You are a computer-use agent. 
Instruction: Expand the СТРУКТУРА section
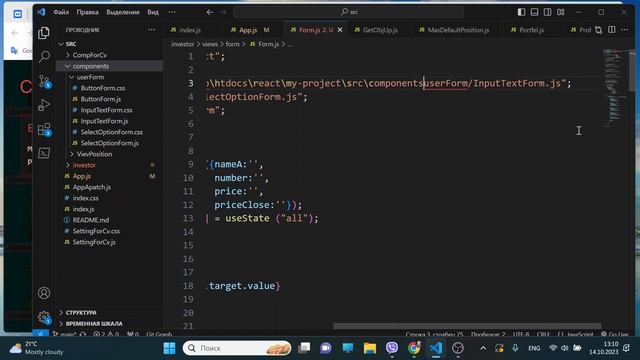coord(81,313)
